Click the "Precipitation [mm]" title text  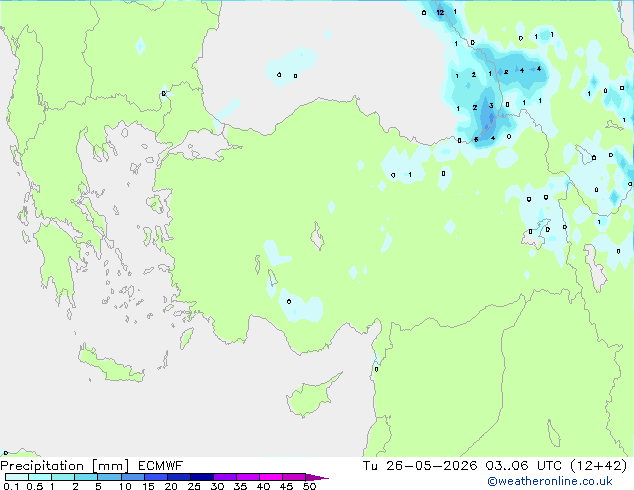pos(65,466)
